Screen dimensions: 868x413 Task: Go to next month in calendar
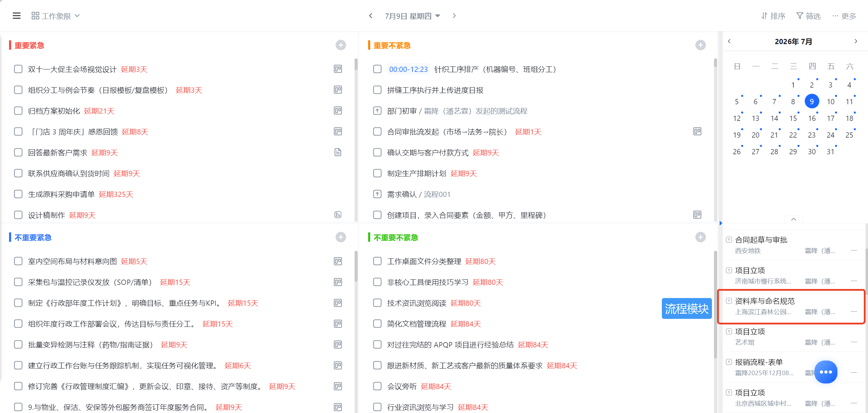856,41
